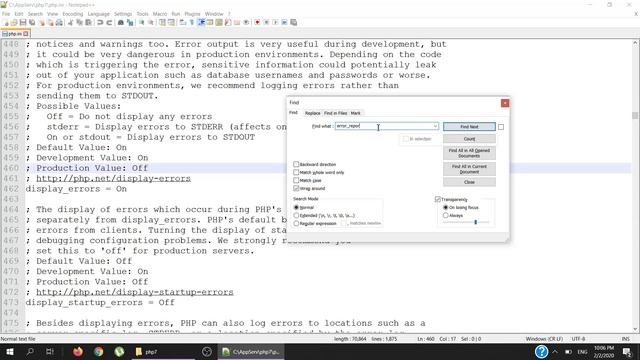
Task: Open the Search menu
Action: (x=35, y=14)
